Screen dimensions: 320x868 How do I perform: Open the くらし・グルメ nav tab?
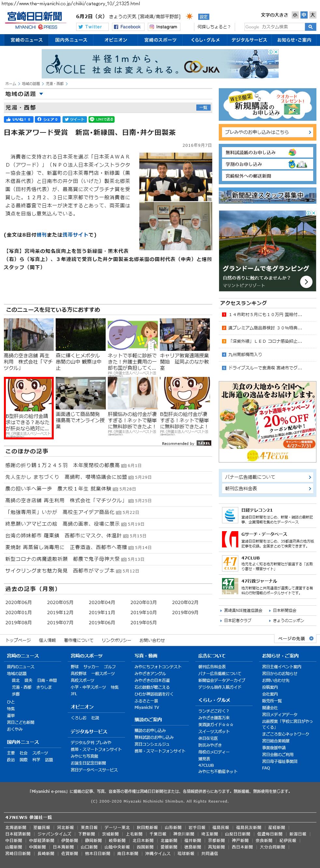point(205,40)
